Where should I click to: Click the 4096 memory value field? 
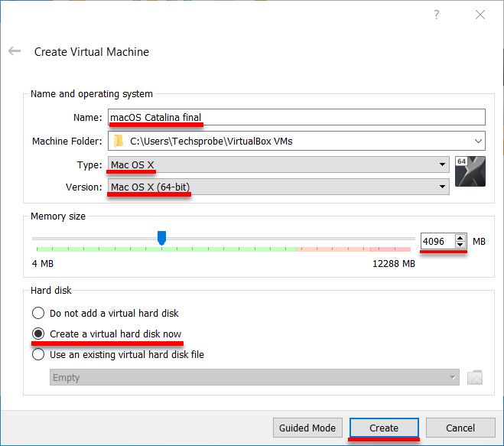(437, 241)
